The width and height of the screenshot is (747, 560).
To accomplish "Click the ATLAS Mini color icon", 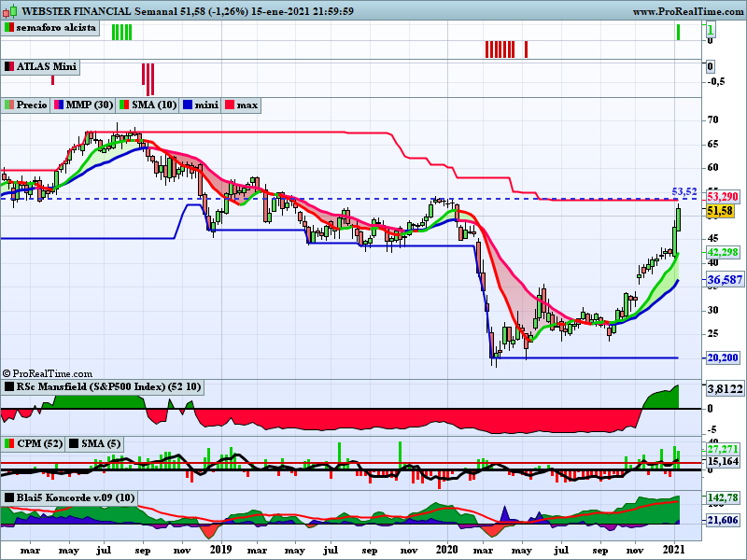I will (x=9, y=66).
